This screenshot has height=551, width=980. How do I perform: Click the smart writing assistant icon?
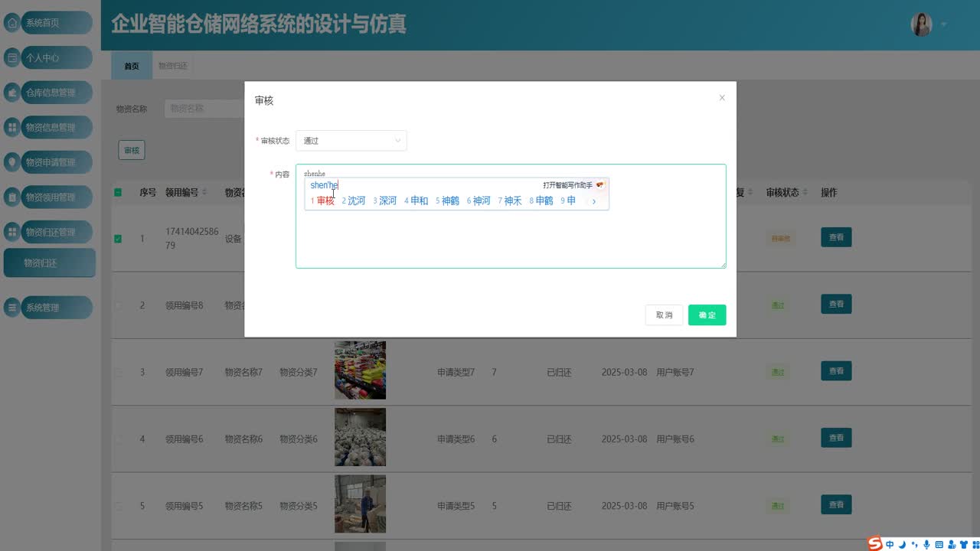pos(600,185)
